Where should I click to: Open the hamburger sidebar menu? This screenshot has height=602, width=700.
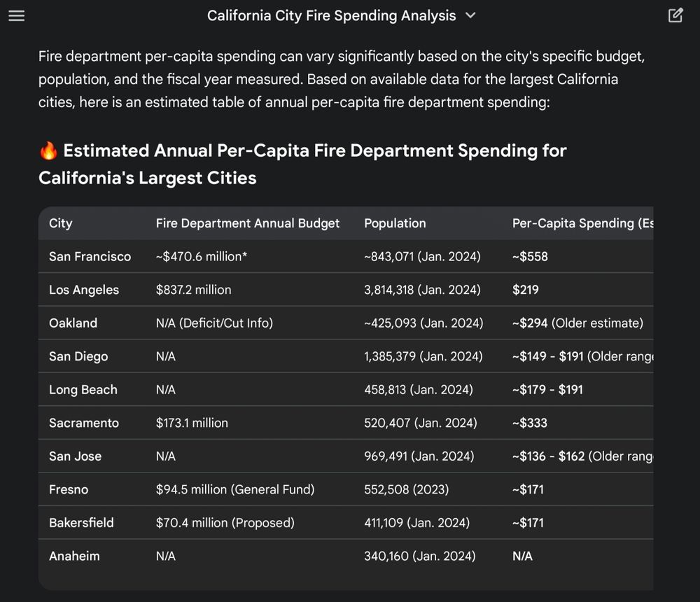pyautogui.click(x=16, y=15)
